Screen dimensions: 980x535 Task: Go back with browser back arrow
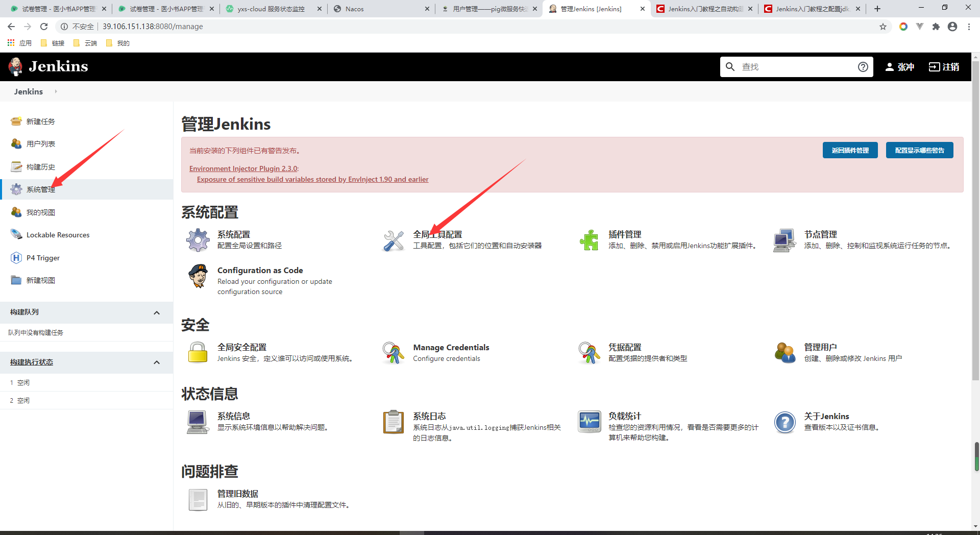11,27
